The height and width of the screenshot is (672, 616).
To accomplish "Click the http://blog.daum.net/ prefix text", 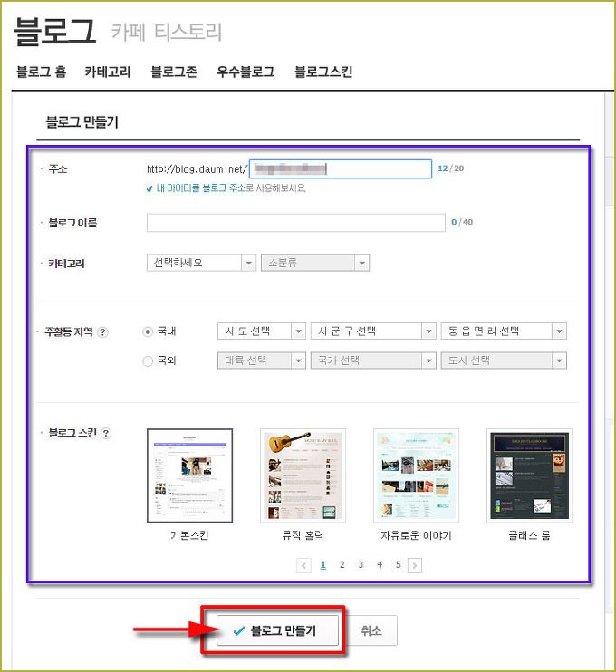I will [x=197, y=169].
